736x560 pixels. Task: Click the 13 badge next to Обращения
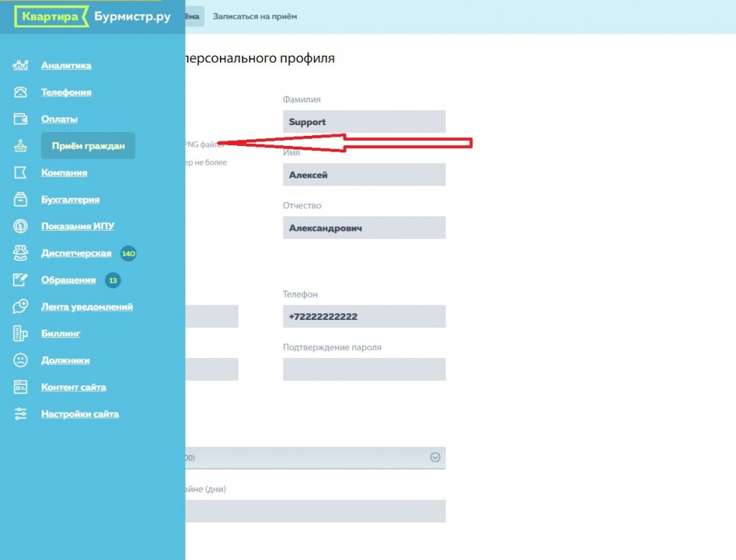(x=113, y=280)
